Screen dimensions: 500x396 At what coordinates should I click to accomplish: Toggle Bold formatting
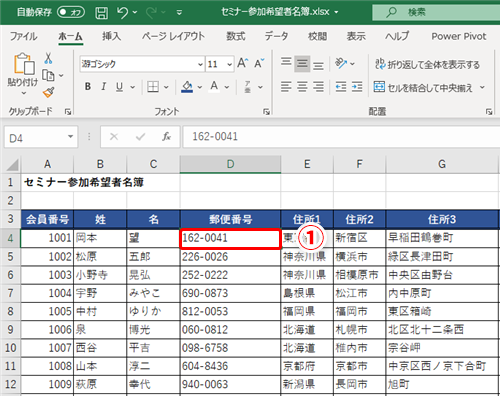88,87
